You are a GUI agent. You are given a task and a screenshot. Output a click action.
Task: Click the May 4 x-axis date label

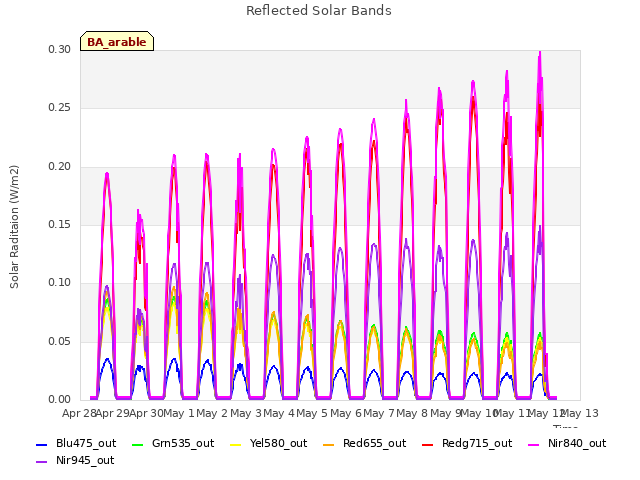point(279,413)
